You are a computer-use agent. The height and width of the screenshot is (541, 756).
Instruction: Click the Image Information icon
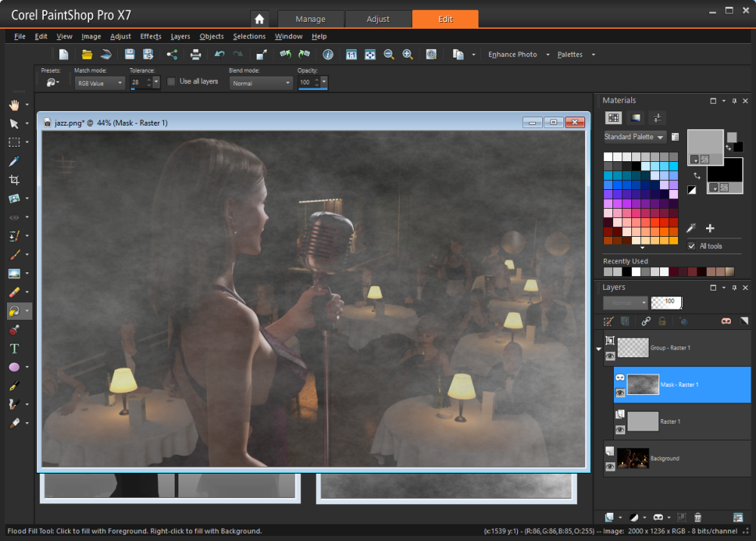[328, 54]
